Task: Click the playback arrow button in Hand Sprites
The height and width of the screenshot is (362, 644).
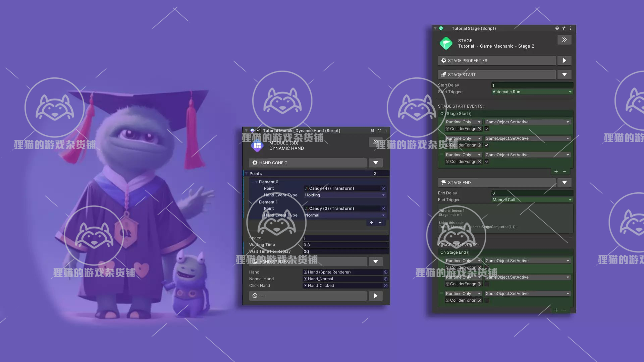Action: click(x=376, y=296)
